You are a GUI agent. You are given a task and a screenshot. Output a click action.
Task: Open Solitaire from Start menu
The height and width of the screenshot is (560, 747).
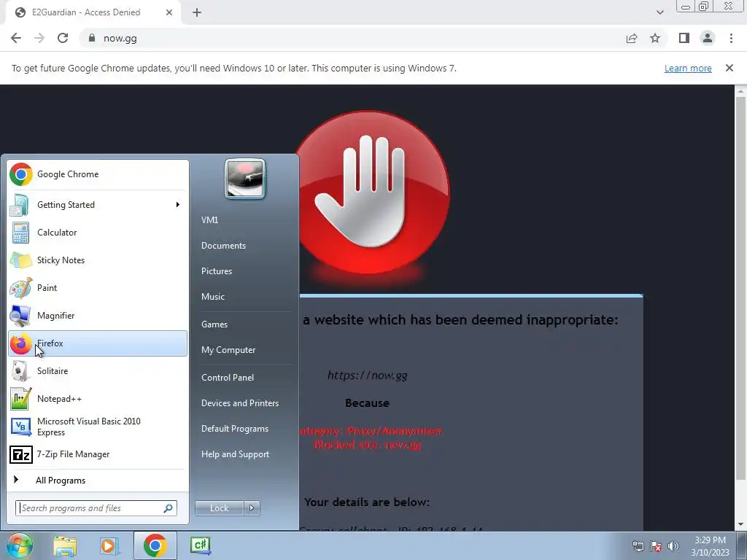98,371
